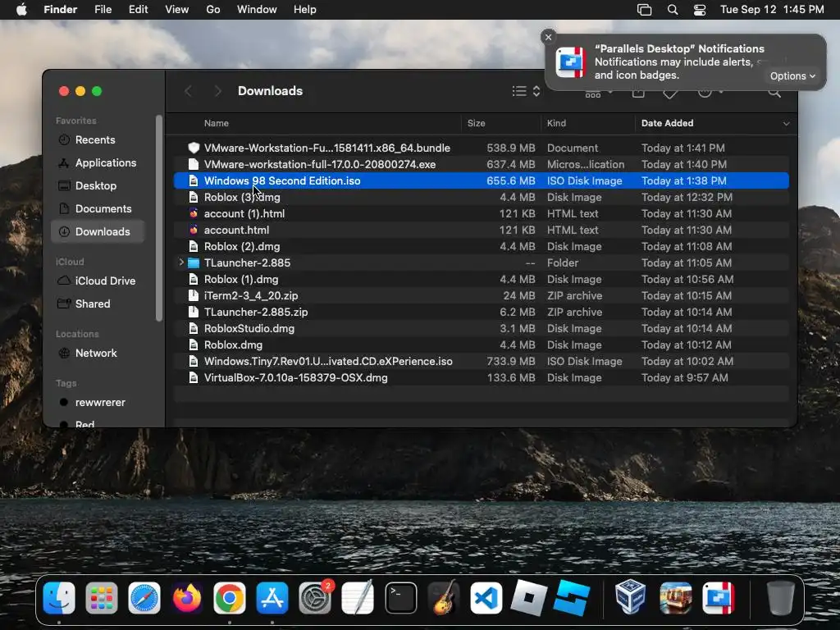Open the Window menu
Image resolution: width=840 pixels, height=630 pixels.
click(257, 10)
